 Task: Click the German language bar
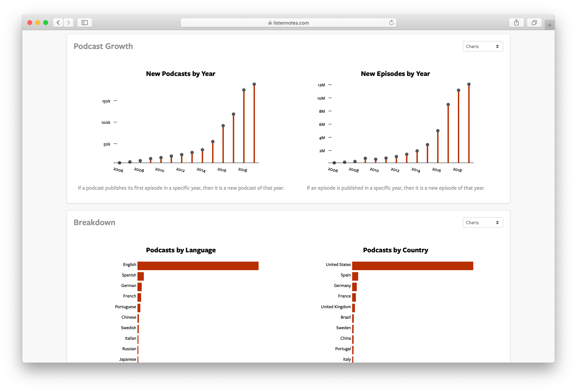[139, 287]
